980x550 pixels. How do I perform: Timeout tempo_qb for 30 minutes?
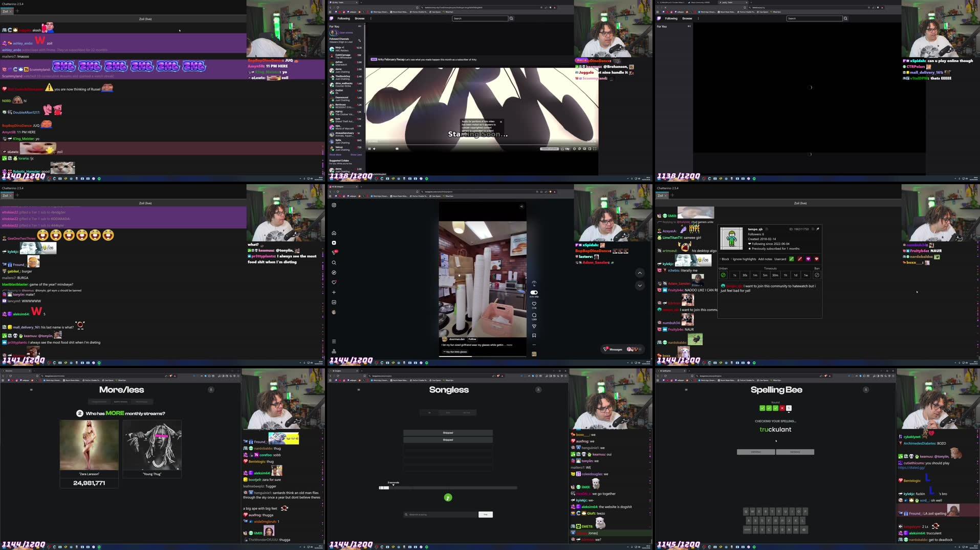pos(775,275)
